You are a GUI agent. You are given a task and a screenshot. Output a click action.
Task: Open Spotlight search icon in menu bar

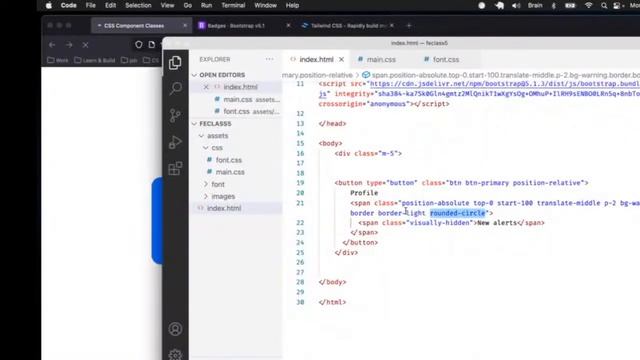click(x=604, y=5)
